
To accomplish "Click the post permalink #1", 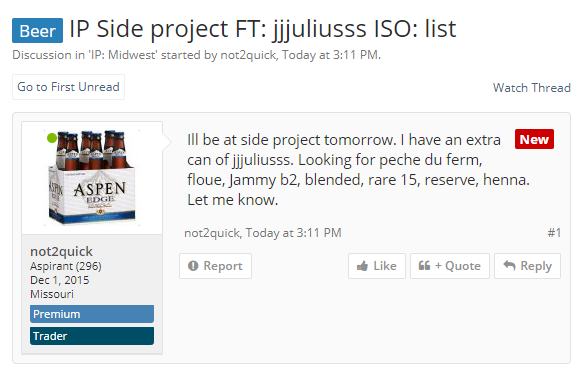I will (554, 233).
